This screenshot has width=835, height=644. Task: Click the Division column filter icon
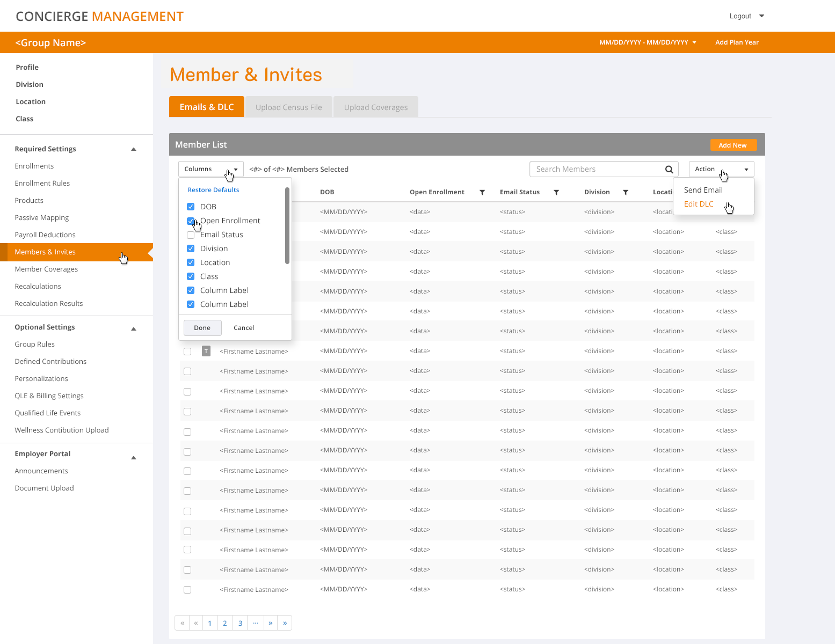(x=626, y=192)
